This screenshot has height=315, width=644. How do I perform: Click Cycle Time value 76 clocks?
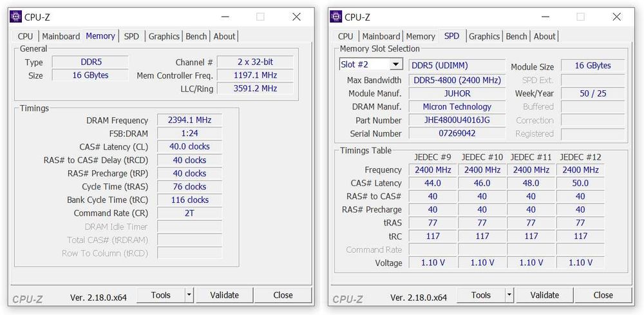coord(189,186)
